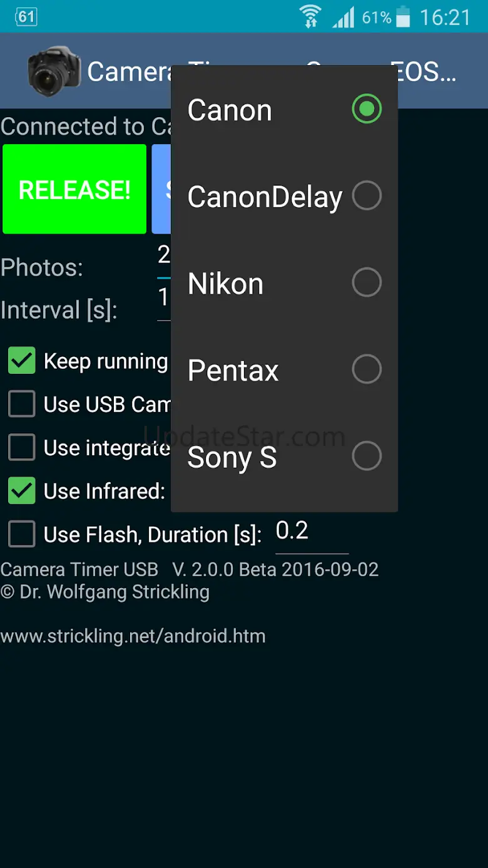The height and width of the screenshot is (868, 488).
Task: Select the Canon radio button
Action: point(366,110)
